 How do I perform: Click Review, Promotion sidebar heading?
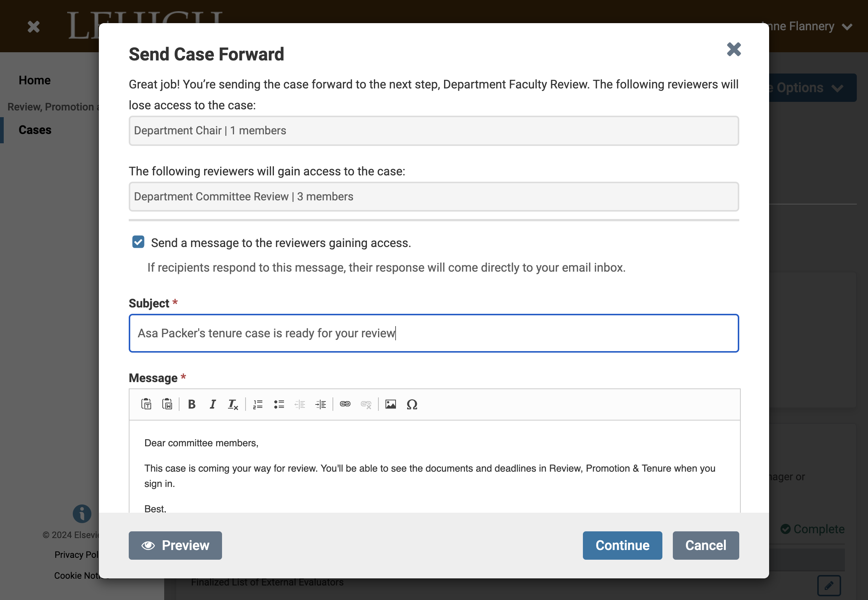tap(53, 107)
